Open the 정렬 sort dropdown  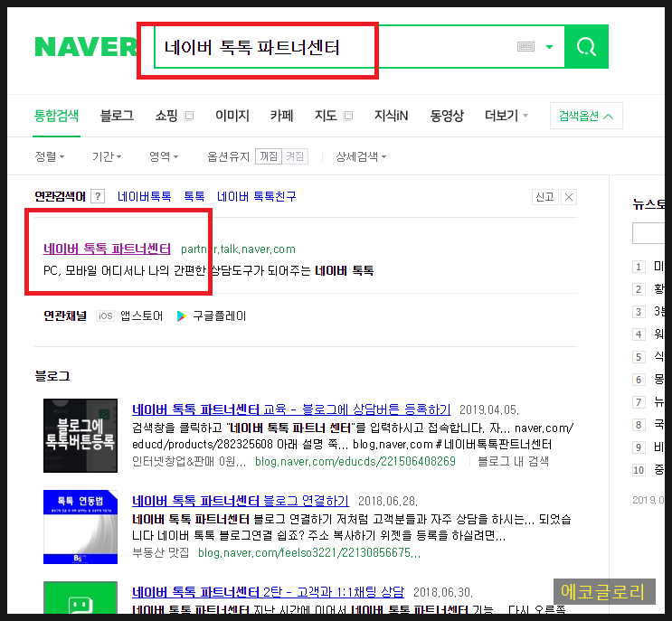(49, 156)
